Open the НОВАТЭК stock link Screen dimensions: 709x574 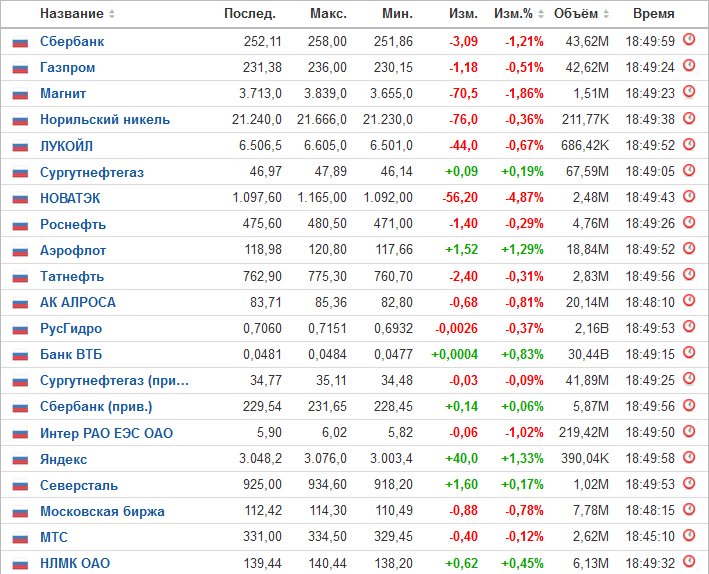click(70, 198)
